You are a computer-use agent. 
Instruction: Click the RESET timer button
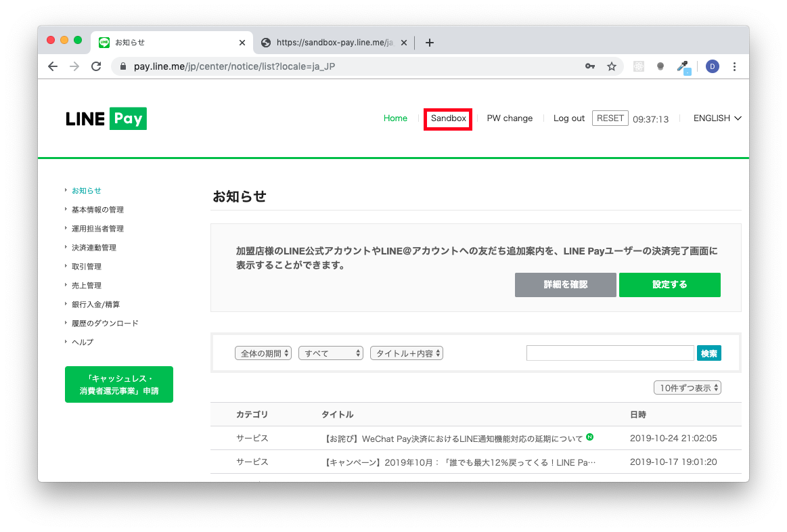coord(610,118)
